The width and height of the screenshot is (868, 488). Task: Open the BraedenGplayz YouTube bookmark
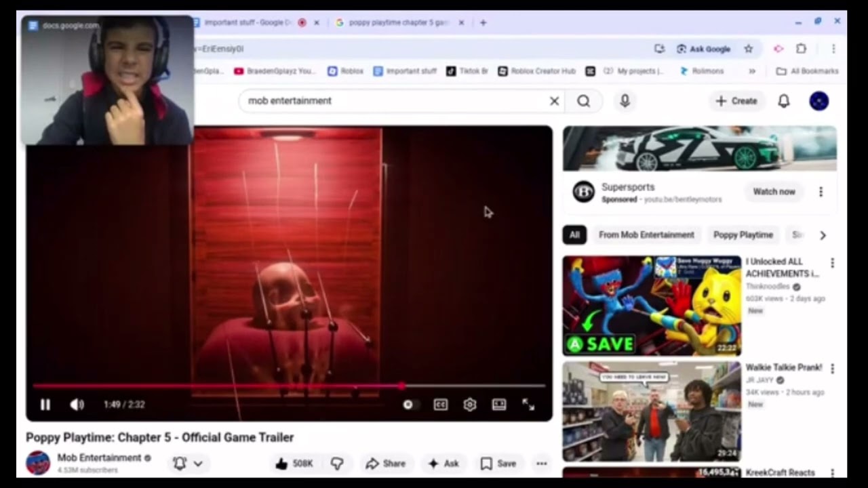click(x=275, y=71)
